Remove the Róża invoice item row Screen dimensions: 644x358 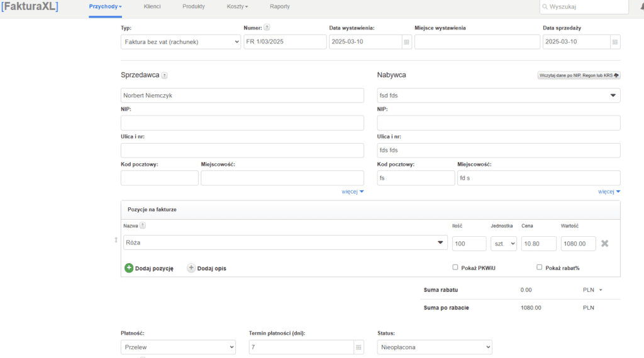604,244
